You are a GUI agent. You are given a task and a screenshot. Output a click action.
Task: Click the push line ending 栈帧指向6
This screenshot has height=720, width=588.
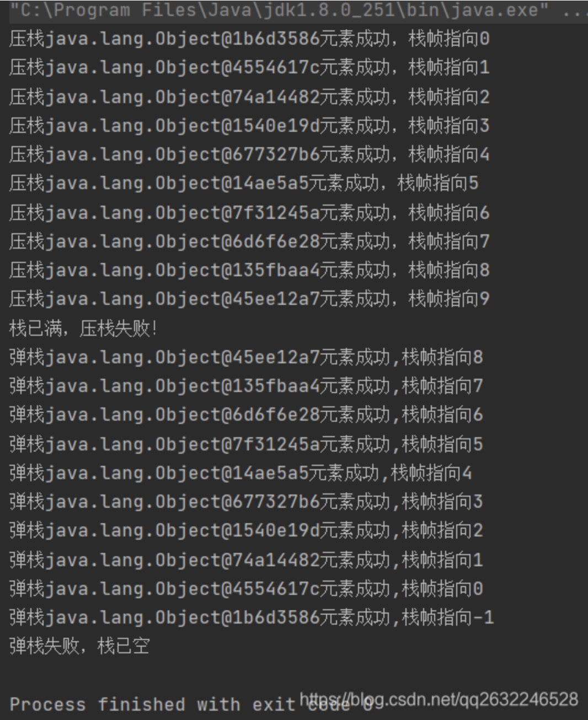point(249,213)
